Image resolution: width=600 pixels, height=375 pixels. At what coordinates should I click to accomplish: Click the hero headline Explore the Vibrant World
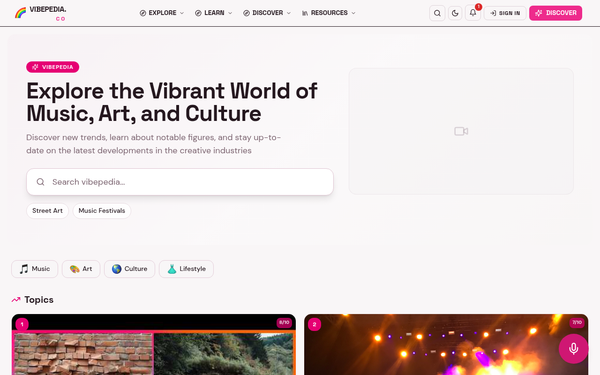pyautogui.click(x=172, y=102)
